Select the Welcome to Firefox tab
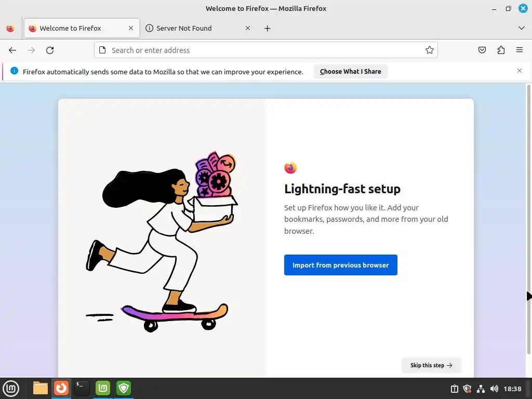The image size is (532, 399). 82,28
